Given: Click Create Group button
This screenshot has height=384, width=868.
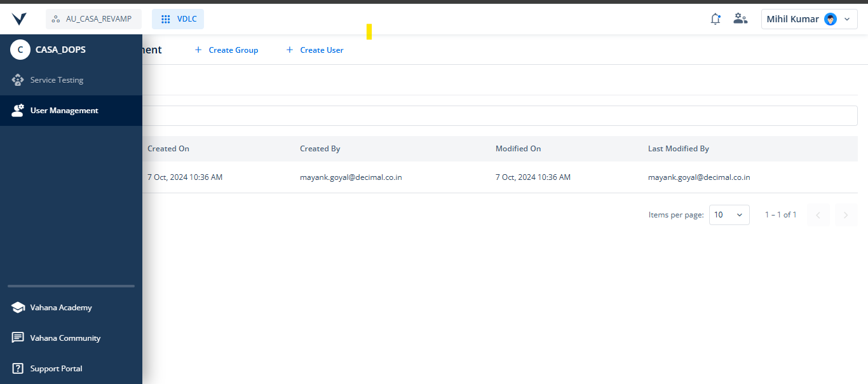Looking at the screenshot, I should click(x=226, y=50).
